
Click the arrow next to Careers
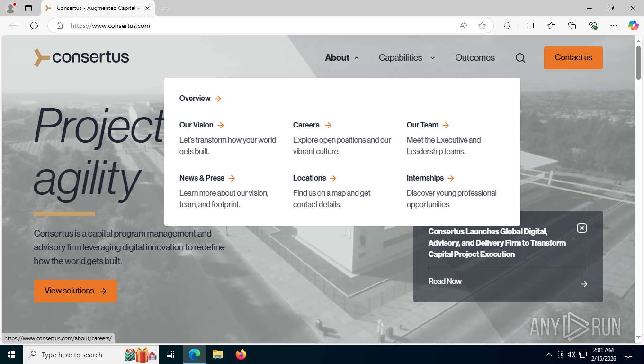click(x=328, y=125)
